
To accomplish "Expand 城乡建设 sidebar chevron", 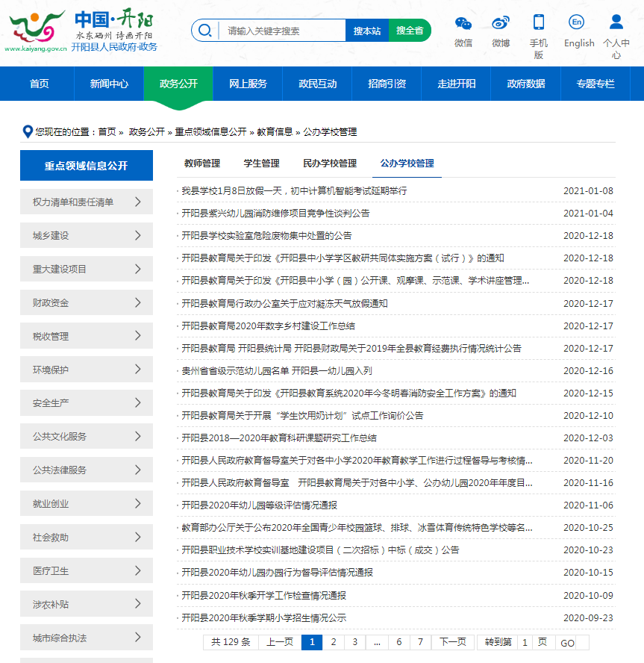I will click(137, 235).
